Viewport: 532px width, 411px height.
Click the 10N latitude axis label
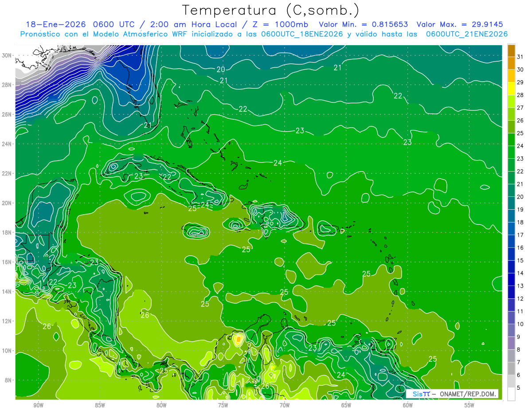[8, 350]
